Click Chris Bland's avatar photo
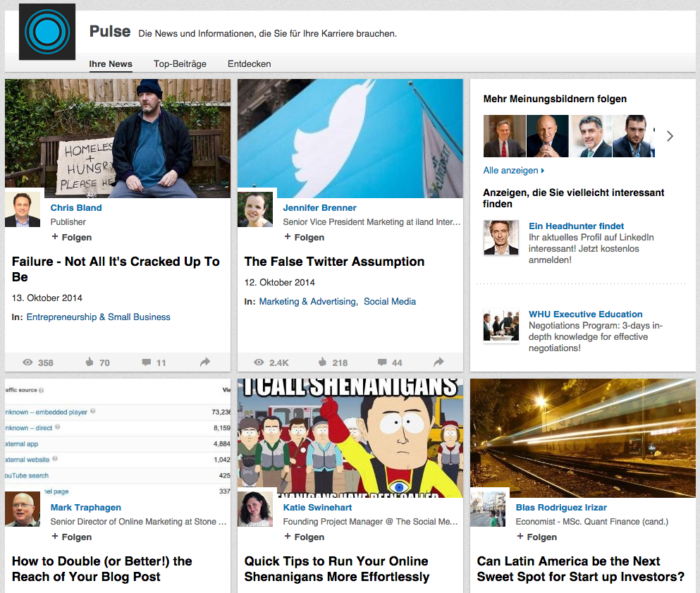The width and height of the screenshot is (700, 593). point(23,209)
